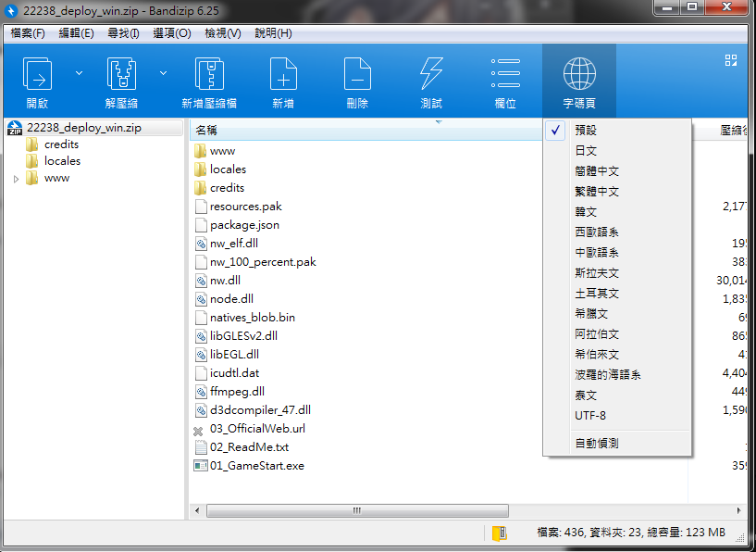Choose 簡體中文 code page
Viewport: 756px width, 552px height.
coord(617,170)
